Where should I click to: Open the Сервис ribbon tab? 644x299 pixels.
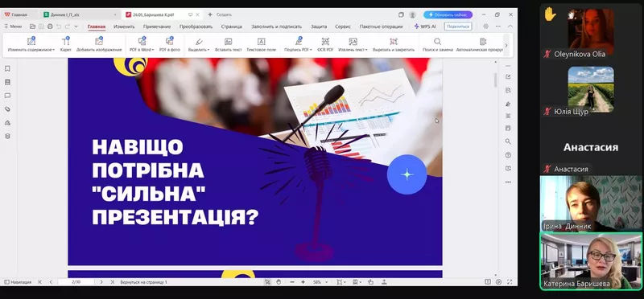343,27
